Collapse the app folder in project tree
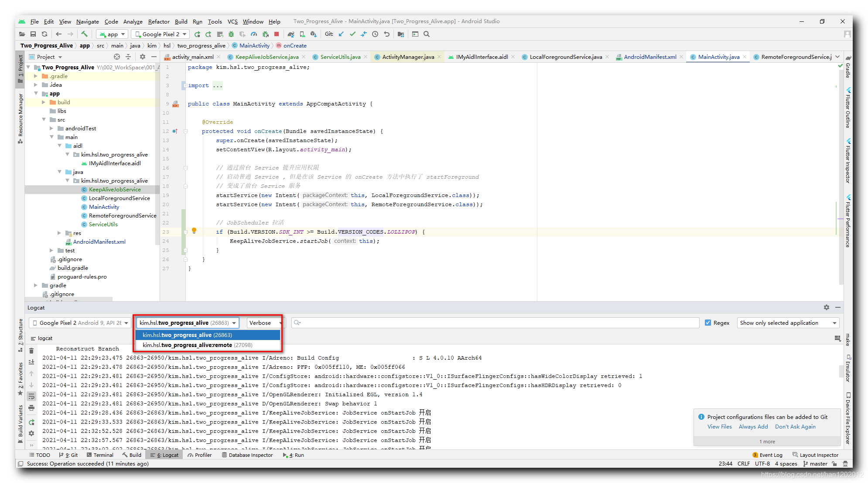 click(x=36, y=93)
